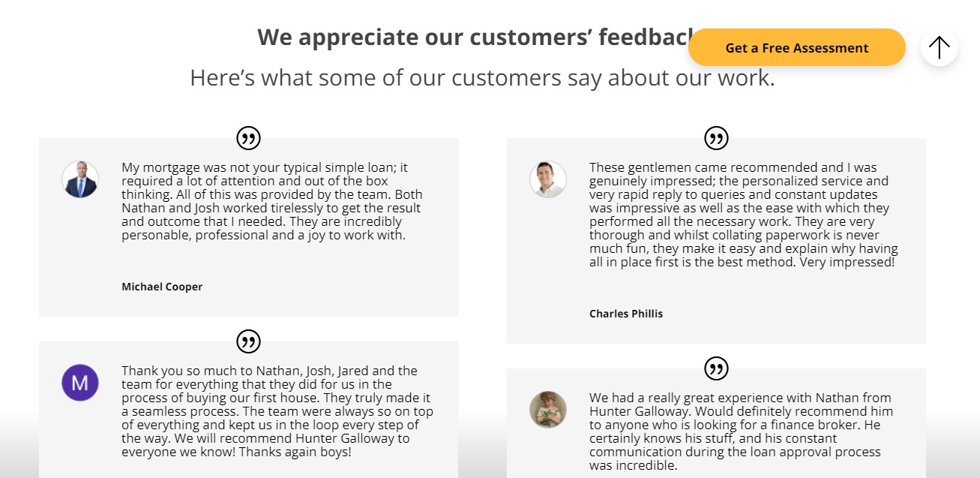
Task: Click the quote icon above Michael Cooper's review
Action: [x=248, y=138]
